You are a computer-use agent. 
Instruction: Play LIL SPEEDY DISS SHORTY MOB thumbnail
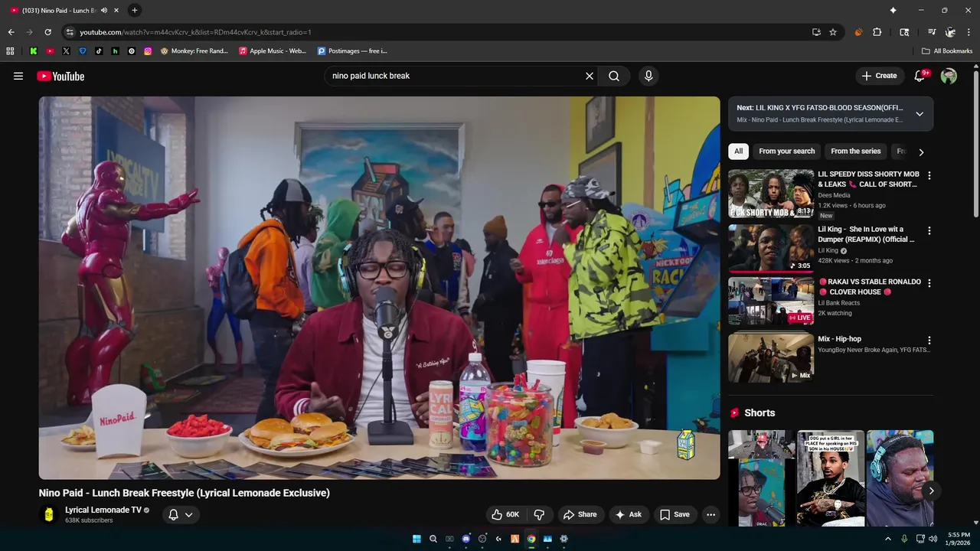(x=771, y=194)
